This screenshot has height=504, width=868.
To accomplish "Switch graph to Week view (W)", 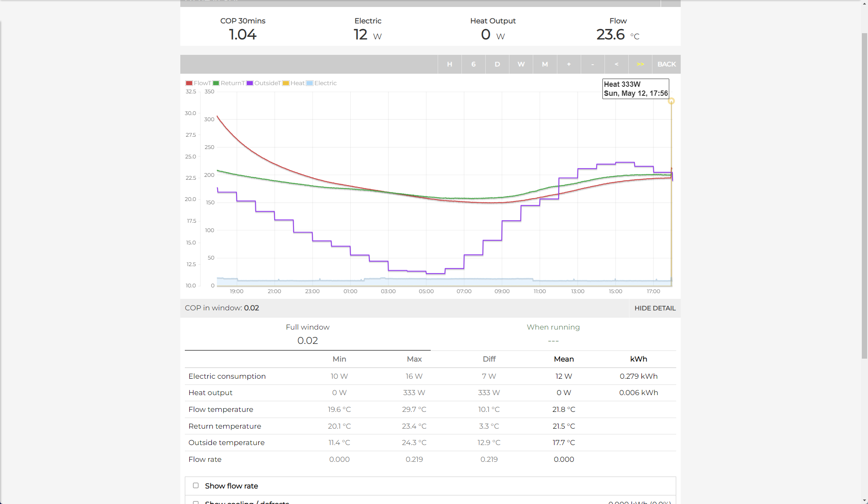I will pyautogui.click(x=521, y=64).
